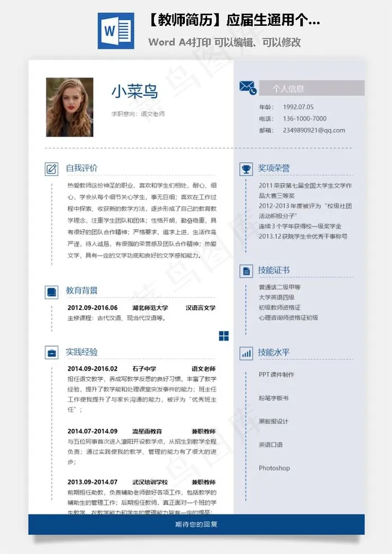The image size is (392, 554).
Task: Click the blue four-square grid icon
Action: [223, 336]
